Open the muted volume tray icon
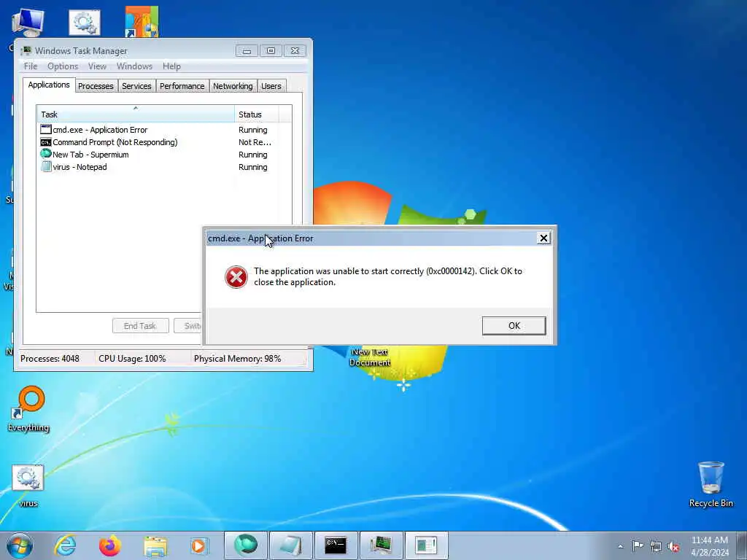Screen dimensions: 747x560 pyautogui.click(x=673, y=546)
